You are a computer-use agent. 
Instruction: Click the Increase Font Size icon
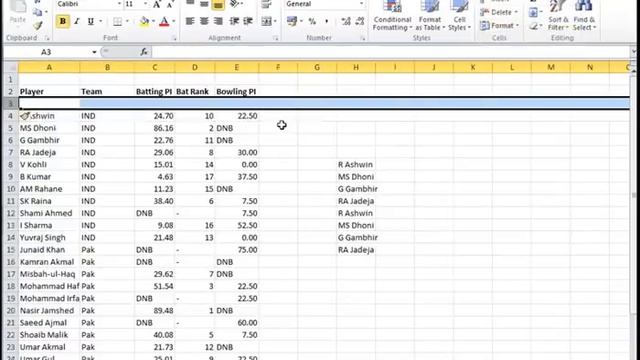[157, 4]
